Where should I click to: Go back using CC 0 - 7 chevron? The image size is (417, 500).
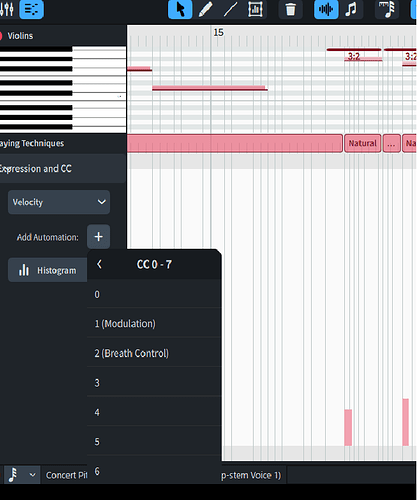click(99, 264)
